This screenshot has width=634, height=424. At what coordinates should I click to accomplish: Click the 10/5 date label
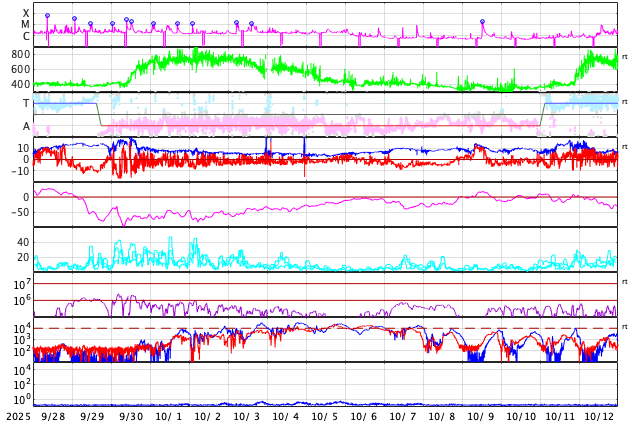click(324, 416)
